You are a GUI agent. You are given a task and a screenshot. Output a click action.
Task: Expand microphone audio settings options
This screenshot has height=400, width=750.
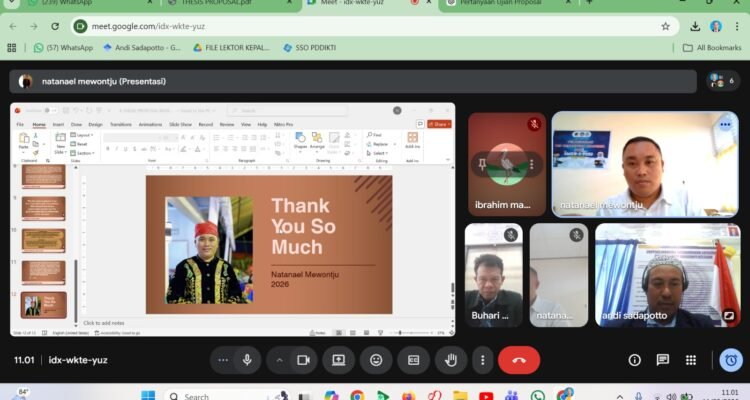coord(222,360)
